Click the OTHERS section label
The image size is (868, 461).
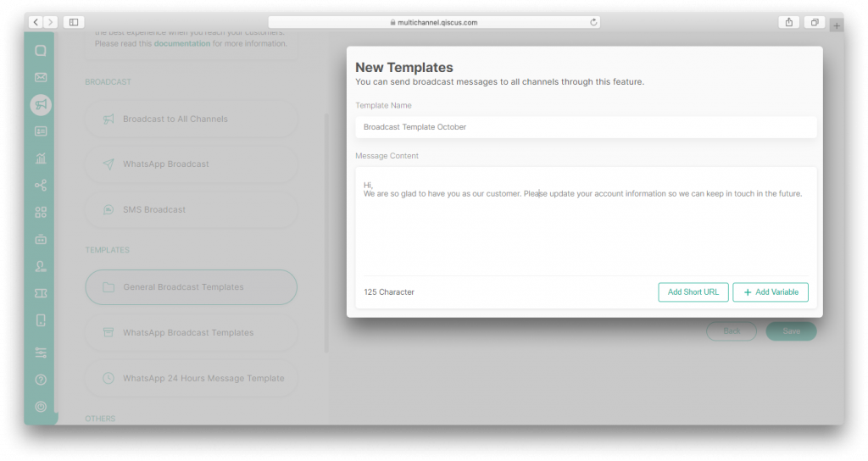pyautogui.click(x=100, y=419)
